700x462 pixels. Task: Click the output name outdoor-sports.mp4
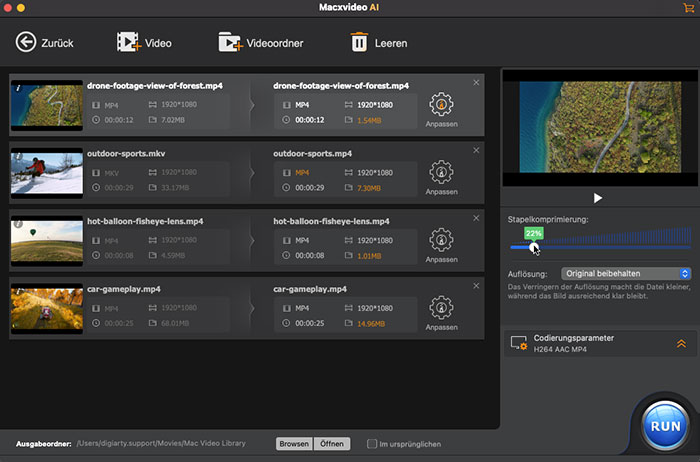[x=312, y=154]
